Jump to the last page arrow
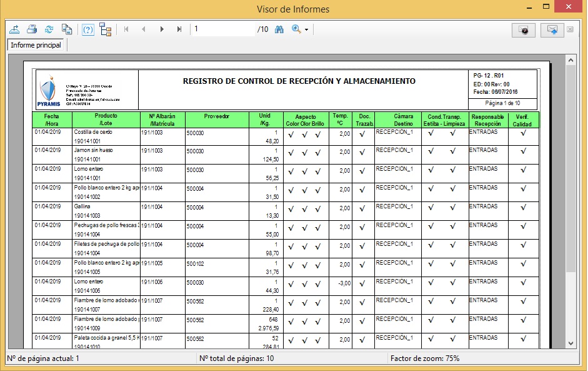588x371 pixels. (180, 29)
